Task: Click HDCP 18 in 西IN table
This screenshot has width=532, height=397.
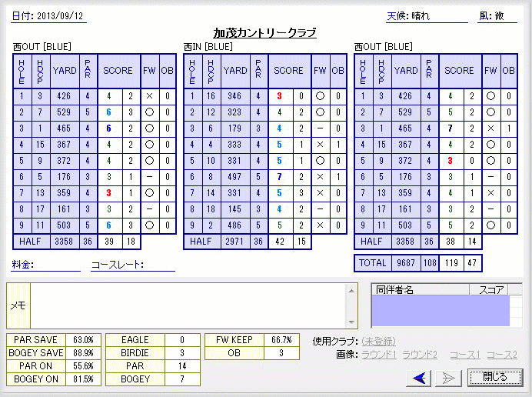Action: 211,209
